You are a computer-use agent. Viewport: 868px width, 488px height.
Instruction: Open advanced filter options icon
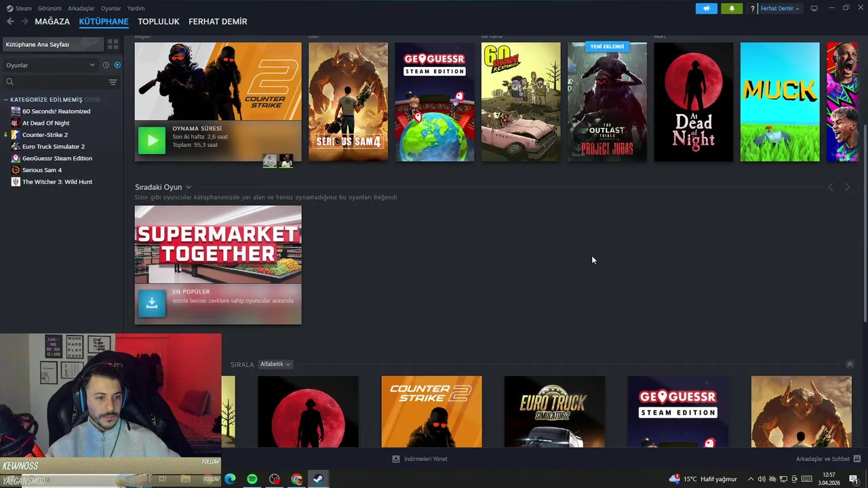[113, 82]
